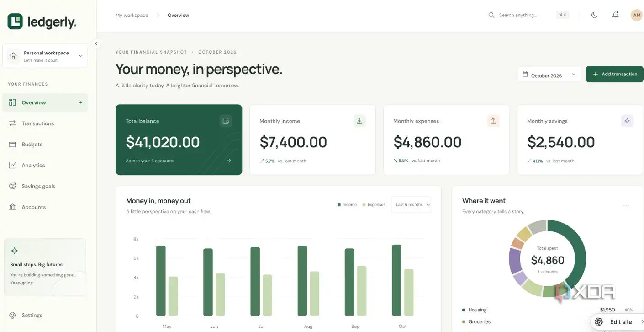Click the house icon in Personal workspace
Viewport: 644px width, 332px height.
(13, 56)
